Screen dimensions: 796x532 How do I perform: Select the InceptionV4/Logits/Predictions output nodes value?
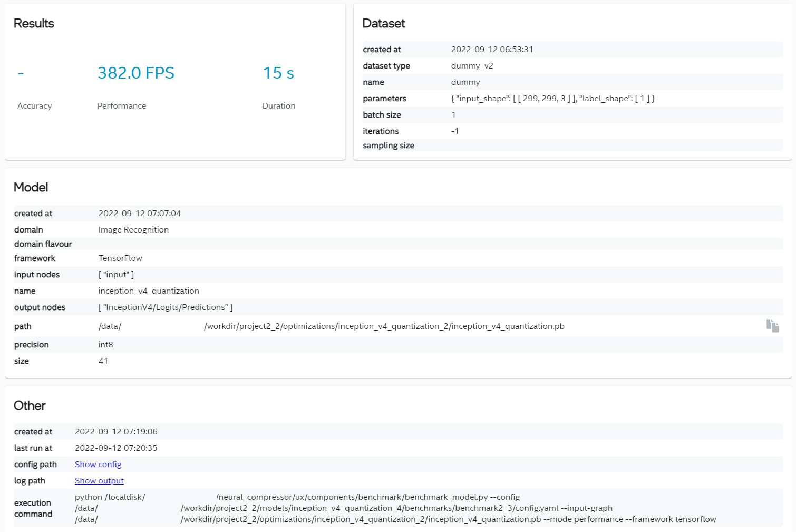pyautogui.click(x=166, y=307)
